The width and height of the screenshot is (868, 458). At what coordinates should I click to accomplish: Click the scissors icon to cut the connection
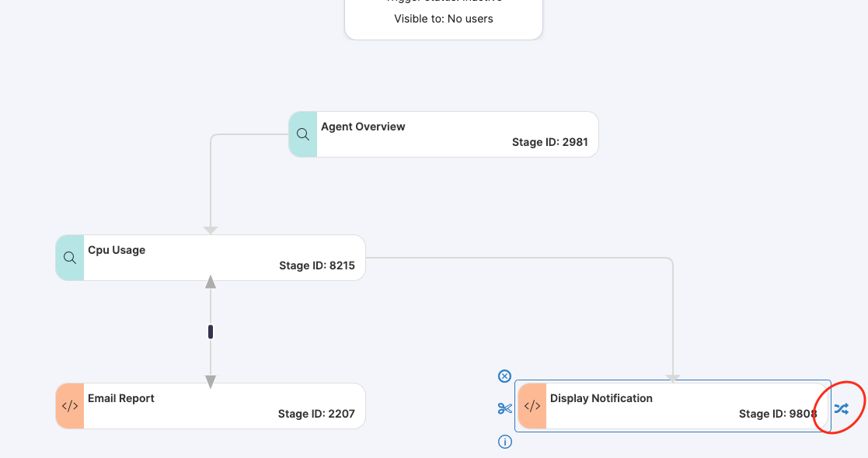point(504,408)
